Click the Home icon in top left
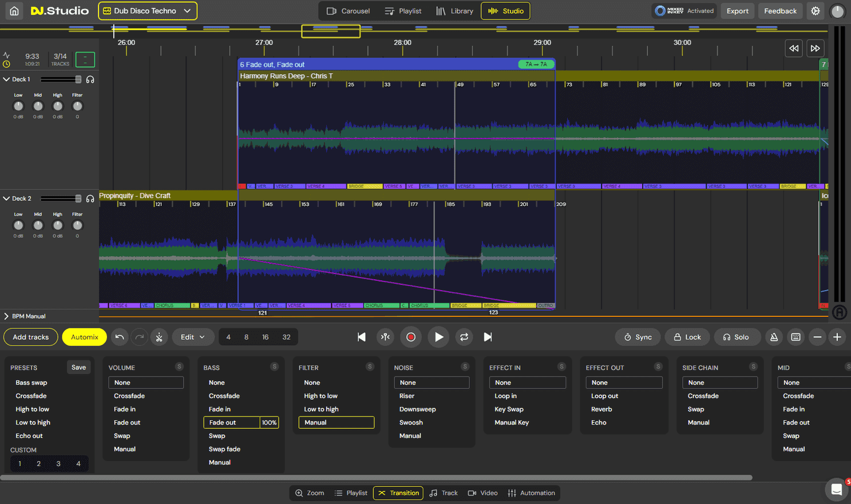851x504 pixels. pyautogui.click(x=14, y=10)
